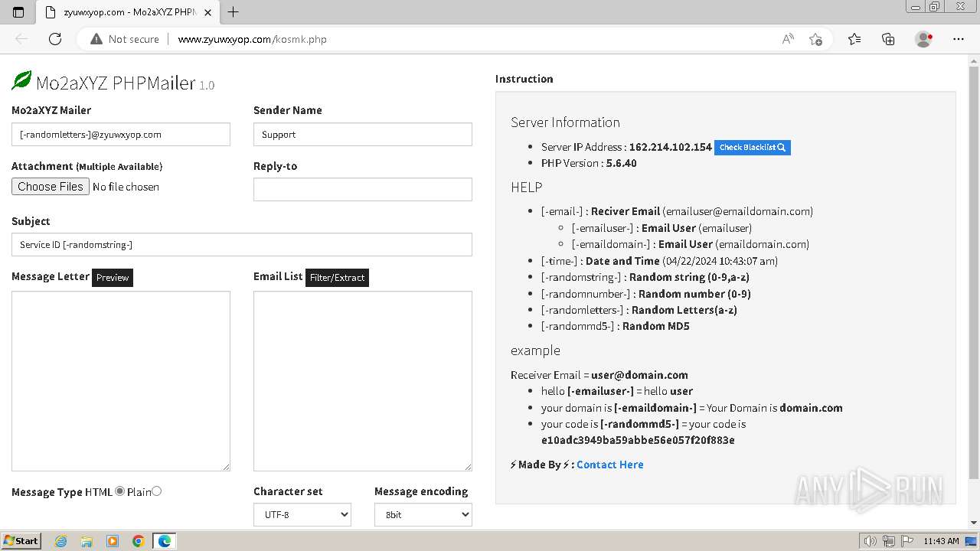Expand the Message encoding dropdown
980x551 pixels.
[423, 515]
